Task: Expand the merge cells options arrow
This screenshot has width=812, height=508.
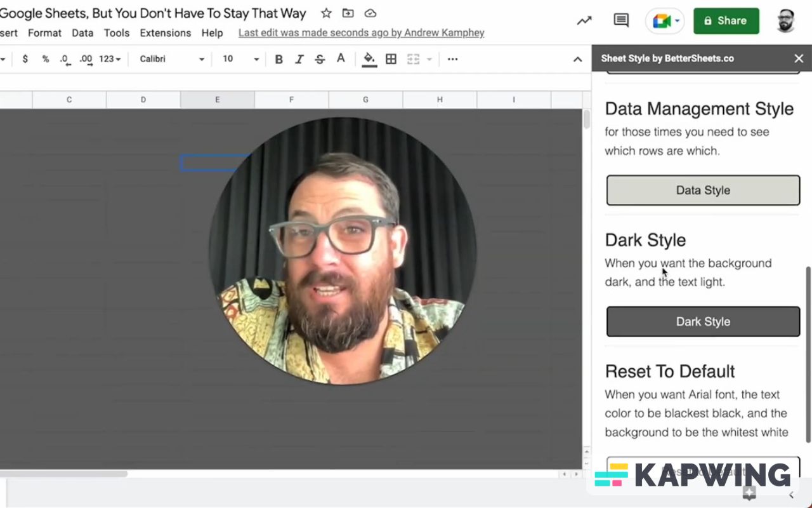Action: click(429, 59)
